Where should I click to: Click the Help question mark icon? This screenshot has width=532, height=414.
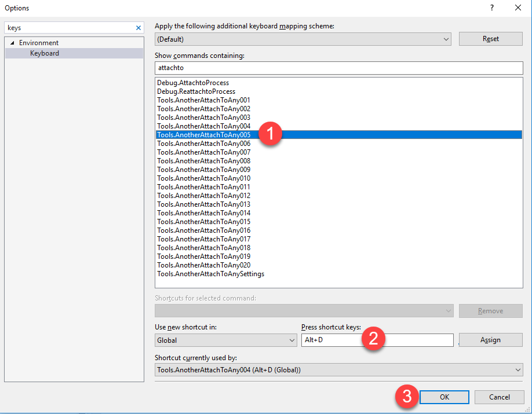point(492,8)
